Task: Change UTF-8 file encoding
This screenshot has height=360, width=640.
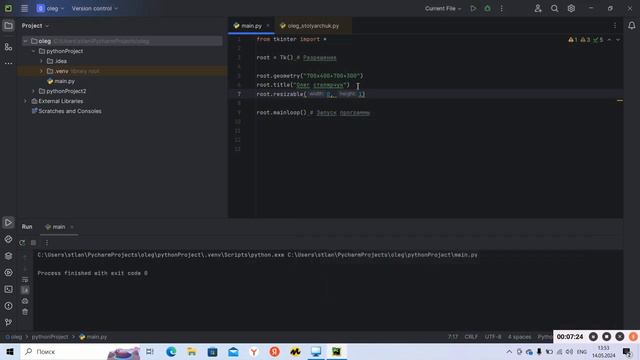Action: (493, 337)
